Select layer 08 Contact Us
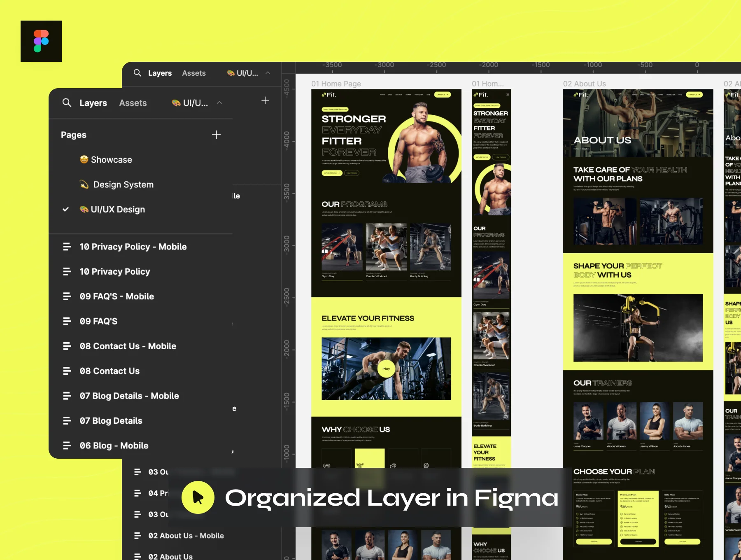 click(110, 371)
